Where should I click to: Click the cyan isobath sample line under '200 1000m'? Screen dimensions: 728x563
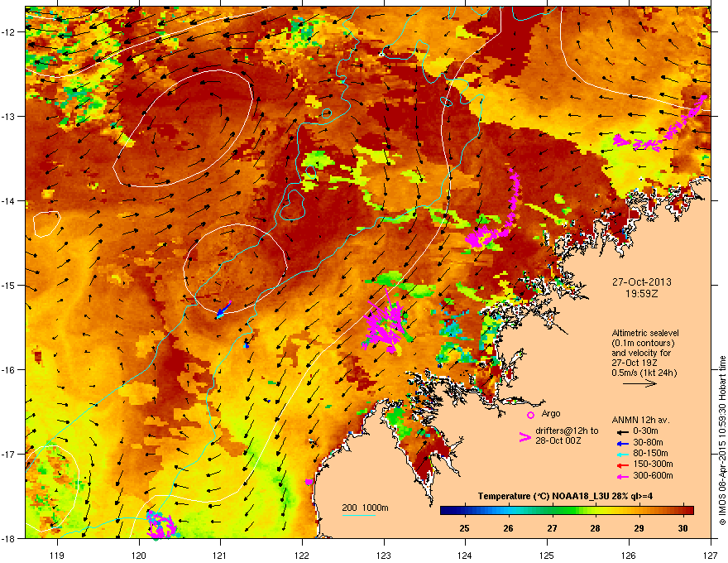point(359,515)
